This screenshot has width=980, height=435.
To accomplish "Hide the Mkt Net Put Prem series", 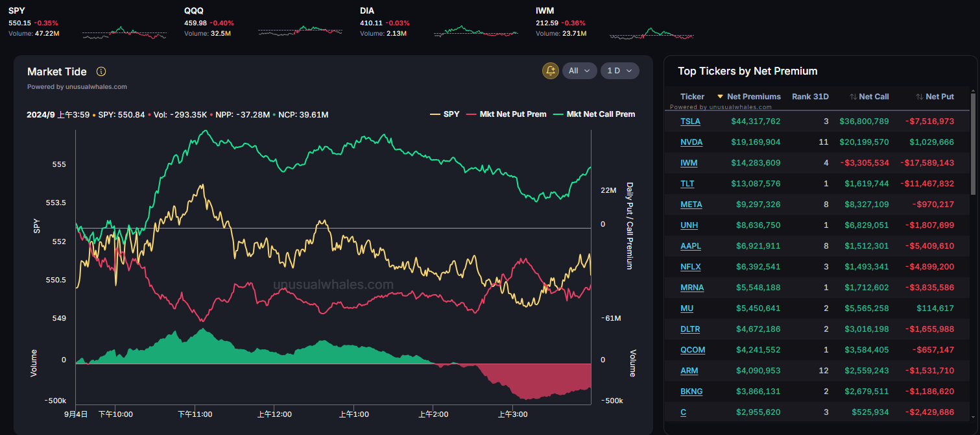I will point(506,114).
